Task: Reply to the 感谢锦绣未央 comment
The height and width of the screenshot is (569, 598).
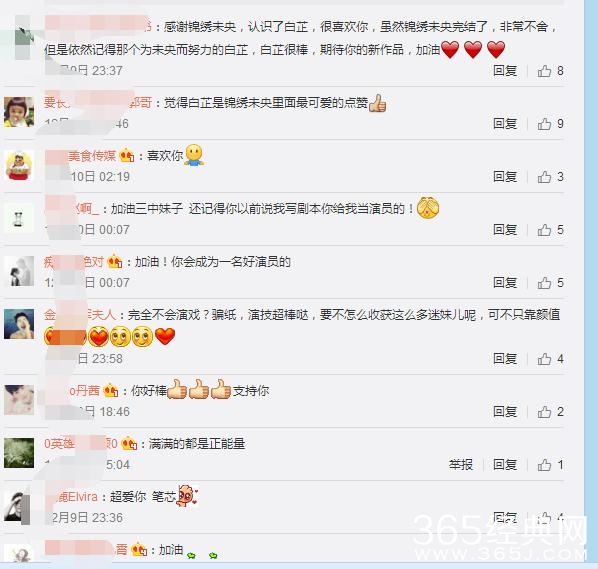Action: click(505, 71)
